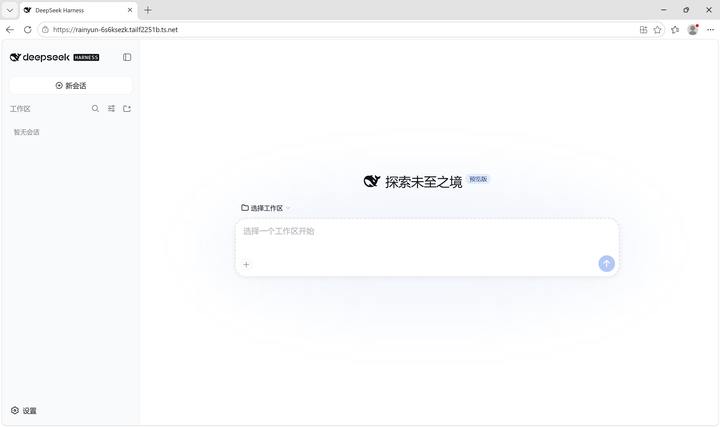Open the split screen icon in address bar

coord(643,30)
